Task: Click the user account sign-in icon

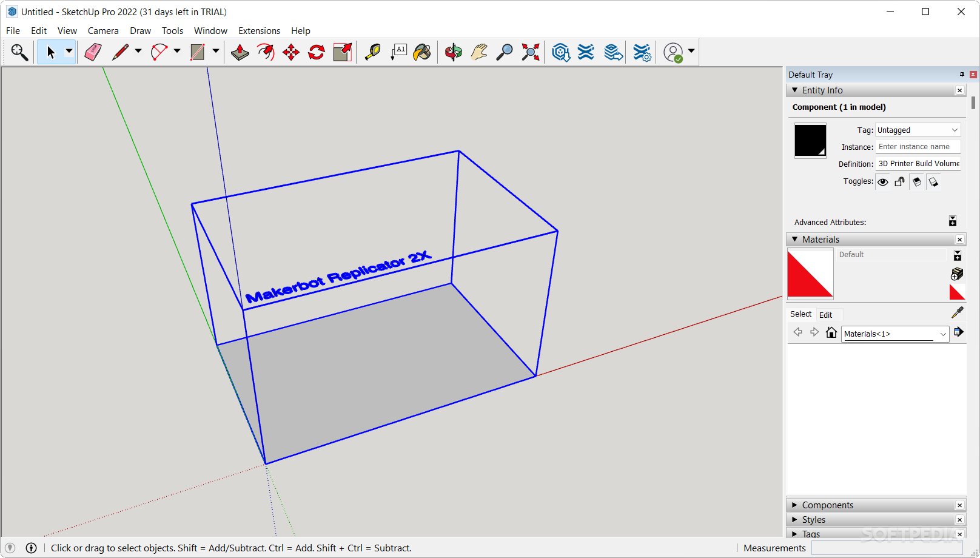Action: (x=673, y=53)
